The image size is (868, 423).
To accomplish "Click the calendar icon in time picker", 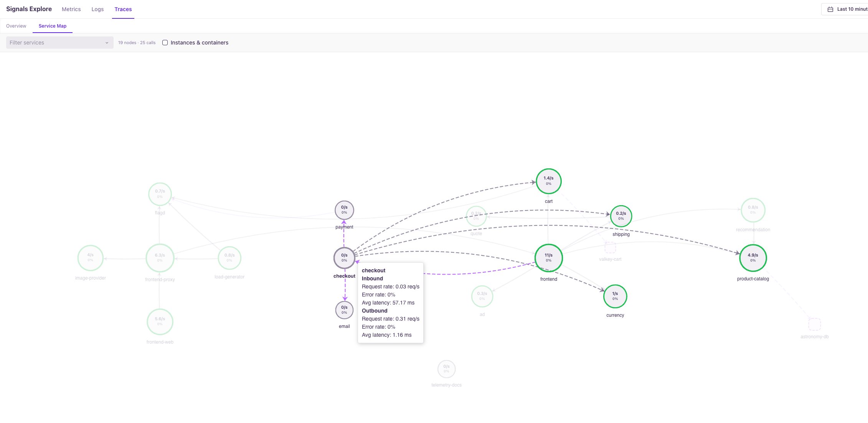I will 830,9.
